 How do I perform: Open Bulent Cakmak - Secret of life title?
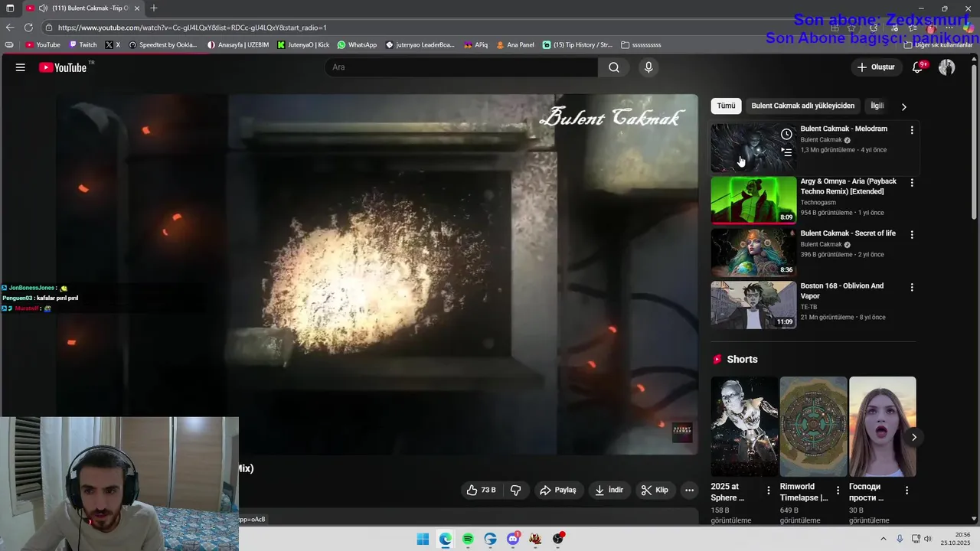point(848,233)
